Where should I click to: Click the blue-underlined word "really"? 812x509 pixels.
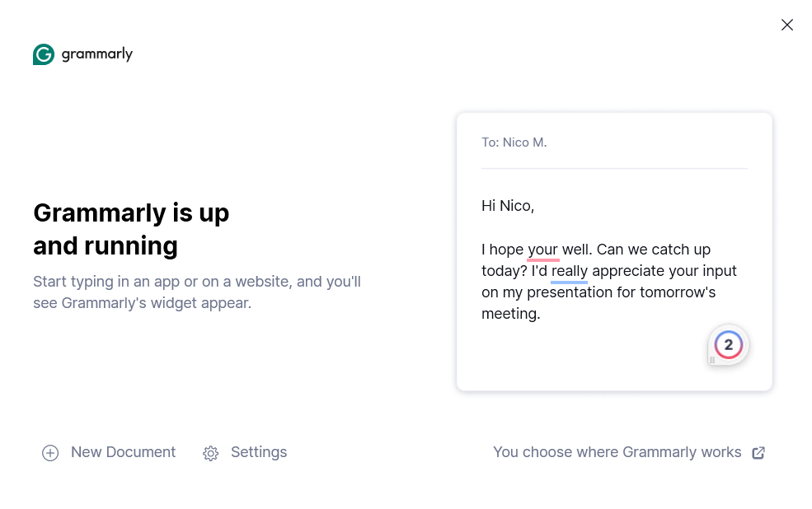point(570,271)
